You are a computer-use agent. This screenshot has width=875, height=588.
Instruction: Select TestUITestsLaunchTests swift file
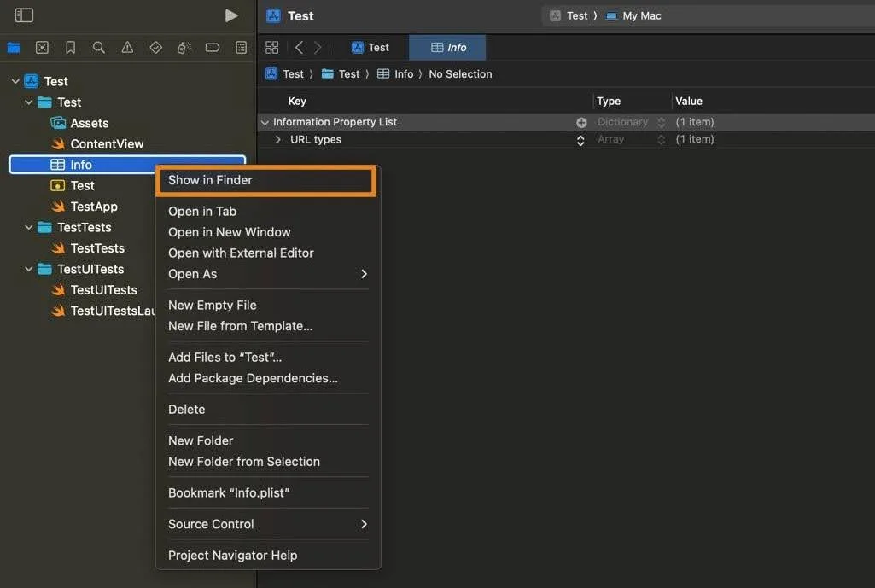click(x=102, y=311)
